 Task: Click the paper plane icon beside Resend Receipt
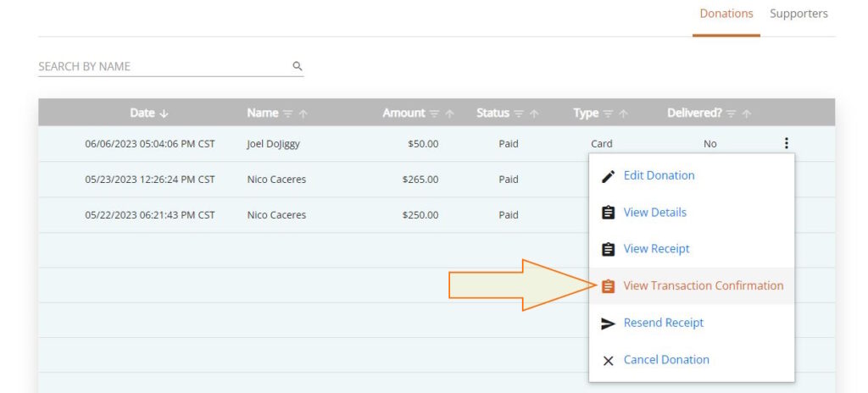(608, 324)
